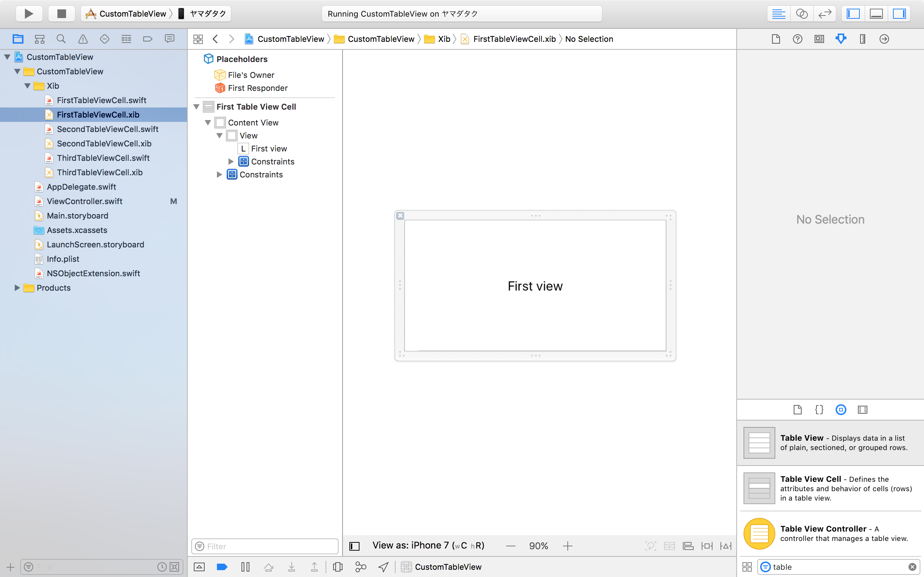Toggle the Navigator panel visibility

tap(853, 14)
